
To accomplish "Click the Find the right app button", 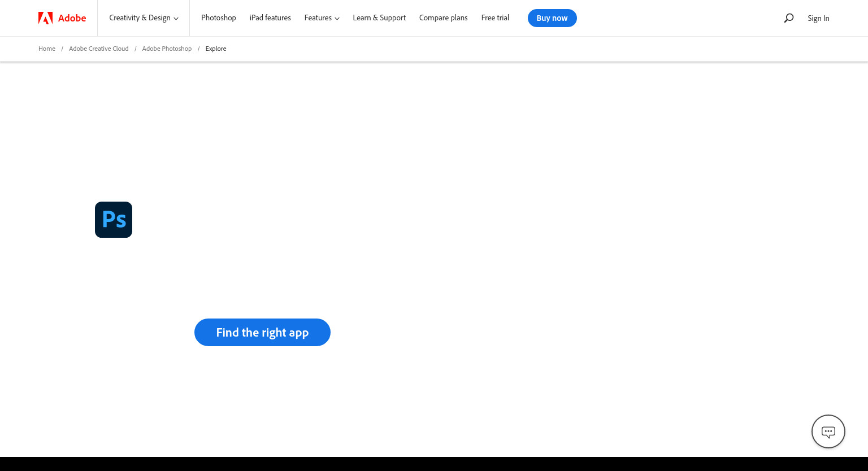I will pos(262,333).
